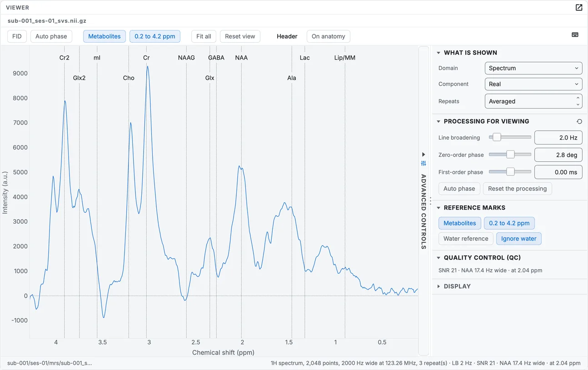Open the Component dropdown

pos(533,84)
